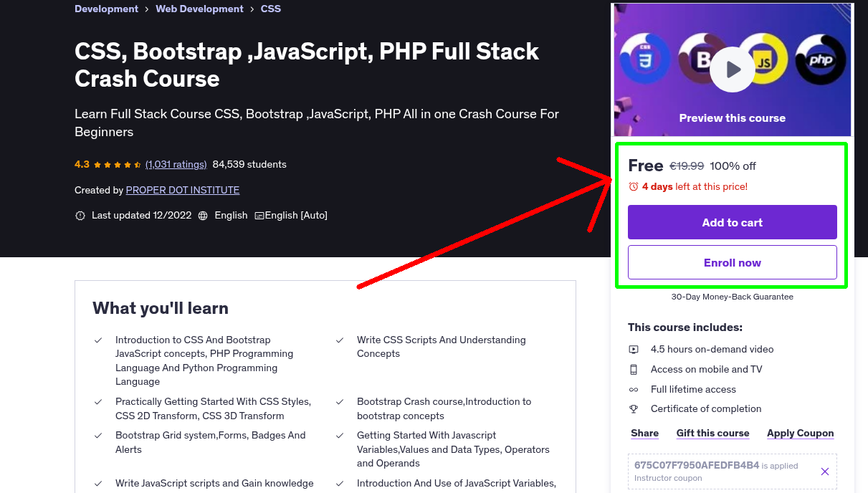Click Apply Coupon

point(801,434)
